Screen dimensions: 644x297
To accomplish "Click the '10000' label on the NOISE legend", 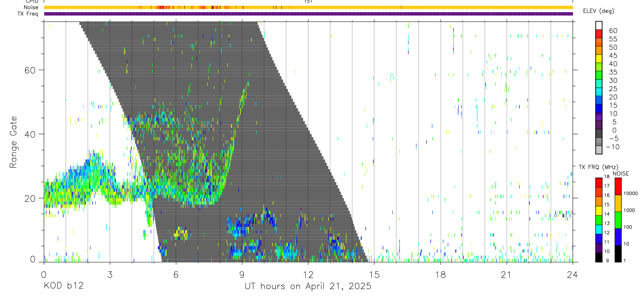I will (630, 194).
